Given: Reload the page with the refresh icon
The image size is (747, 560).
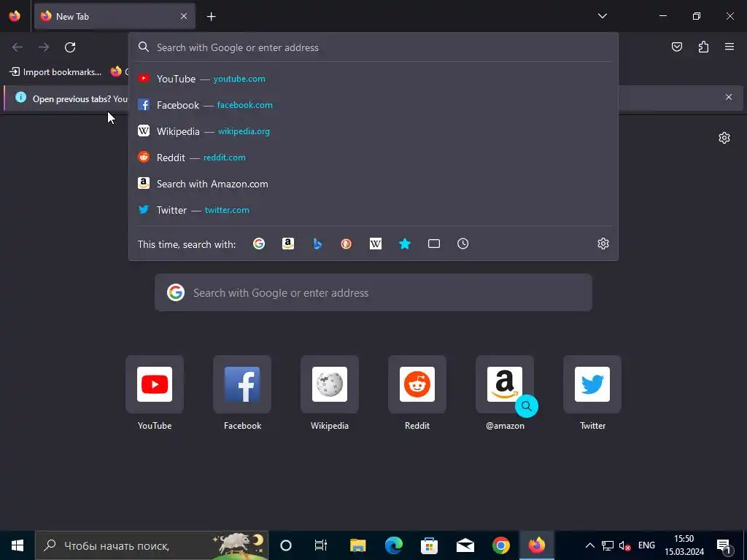Looking at the screenshot, I should [x=70, y=47].
